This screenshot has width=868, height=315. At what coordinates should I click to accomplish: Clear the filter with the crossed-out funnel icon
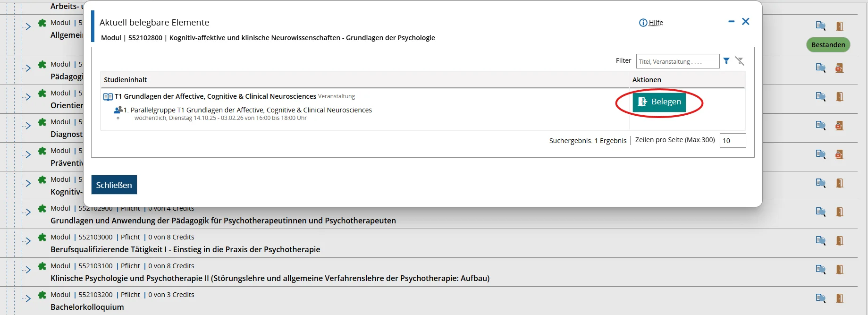(740, 61)
